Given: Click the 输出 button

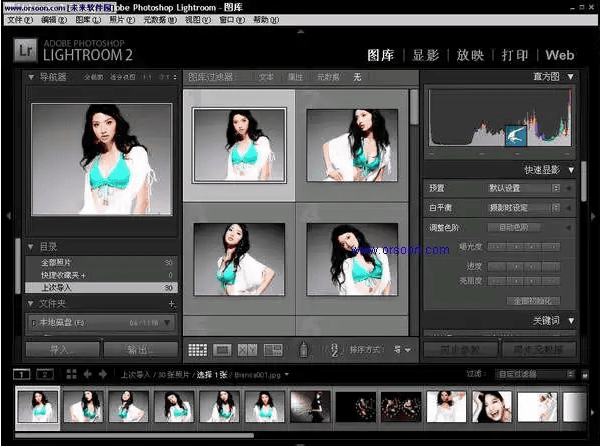Looking at the screenshot, I should coord(141,350).
